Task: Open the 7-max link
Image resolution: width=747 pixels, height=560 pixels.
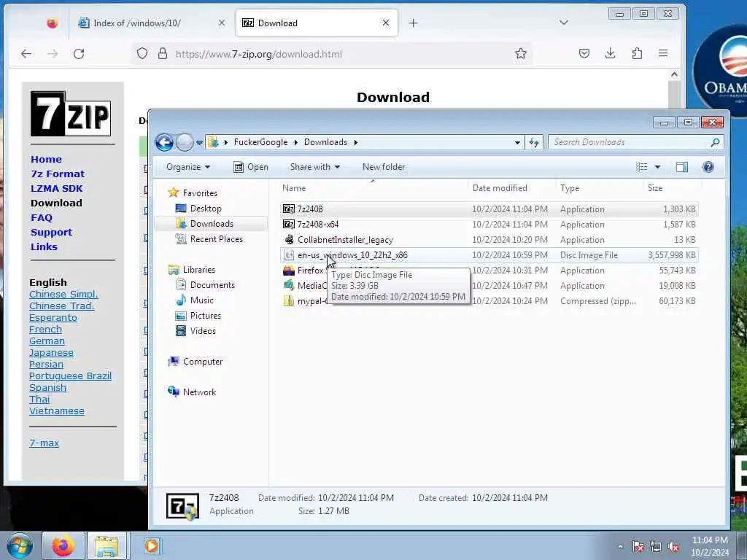Action: pos(44,443)
